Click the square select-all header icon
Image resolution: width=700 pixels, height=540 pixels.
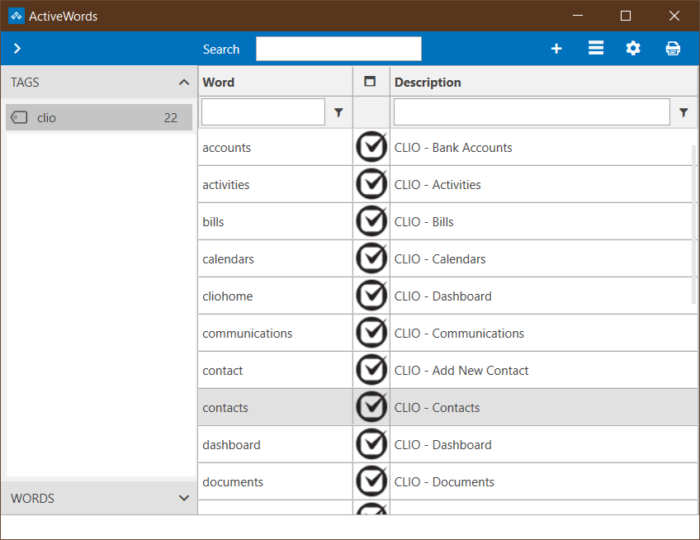[x=370, y=81]
